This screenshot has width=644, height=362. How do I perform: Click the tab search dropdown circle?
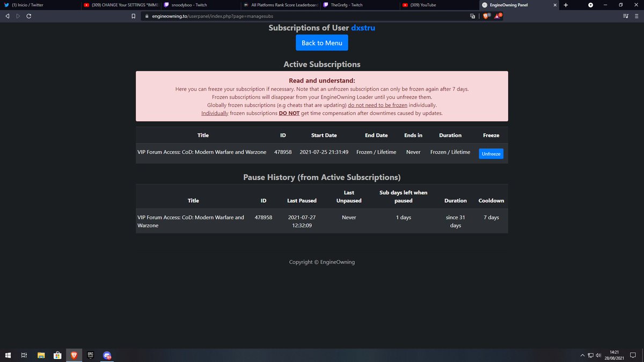point(590,5)
